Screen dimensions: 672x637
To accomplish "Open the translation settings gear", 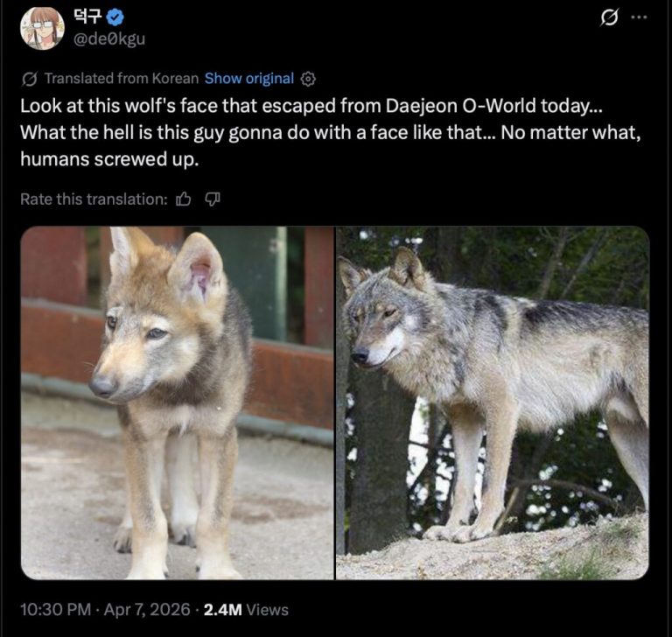I will (x=308, y=79).
